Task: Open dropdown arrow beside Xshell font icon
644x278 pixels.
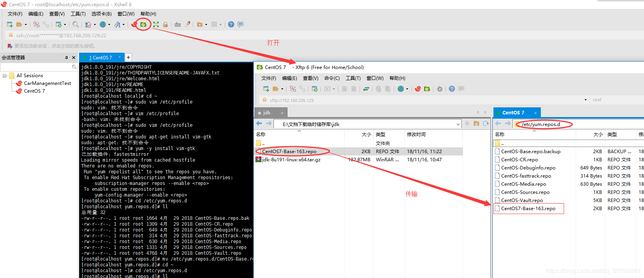Action: tap(124, 24)
